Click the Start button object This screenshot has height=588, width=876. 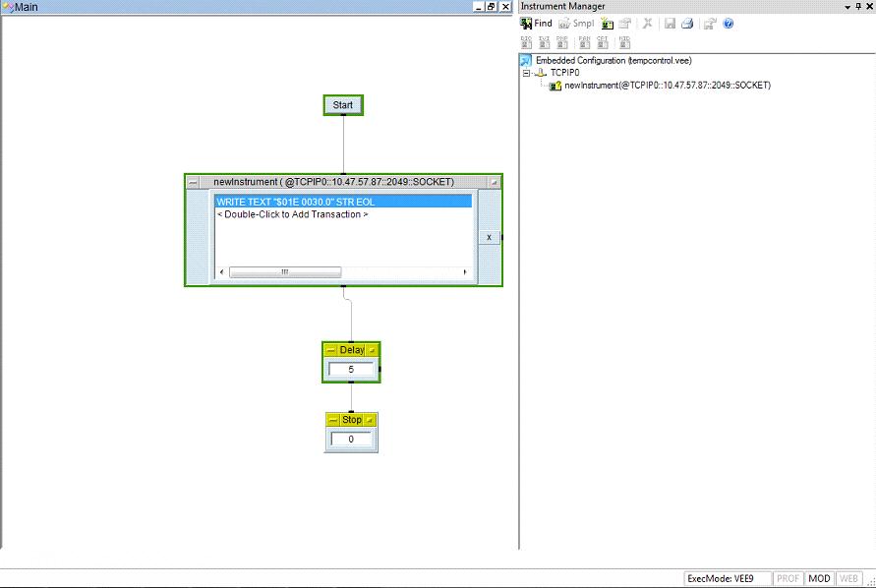(x=343, y=105)
